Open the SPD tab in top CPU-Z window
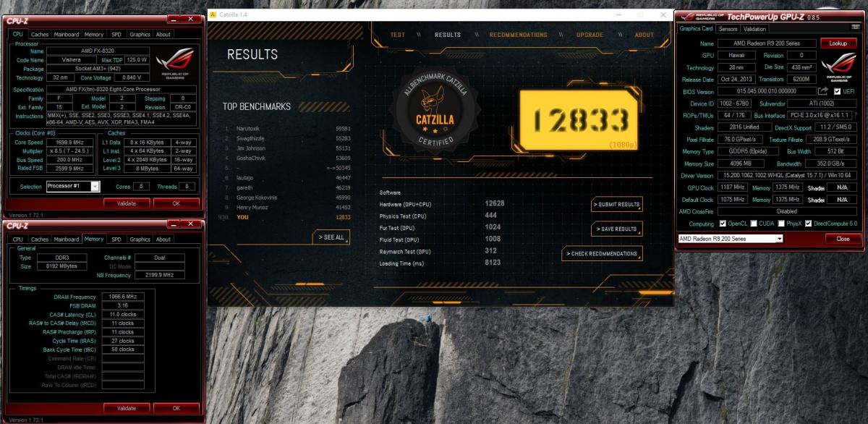Image resolution: width=868 pixels, height=424 pixels. click(116, 34)
